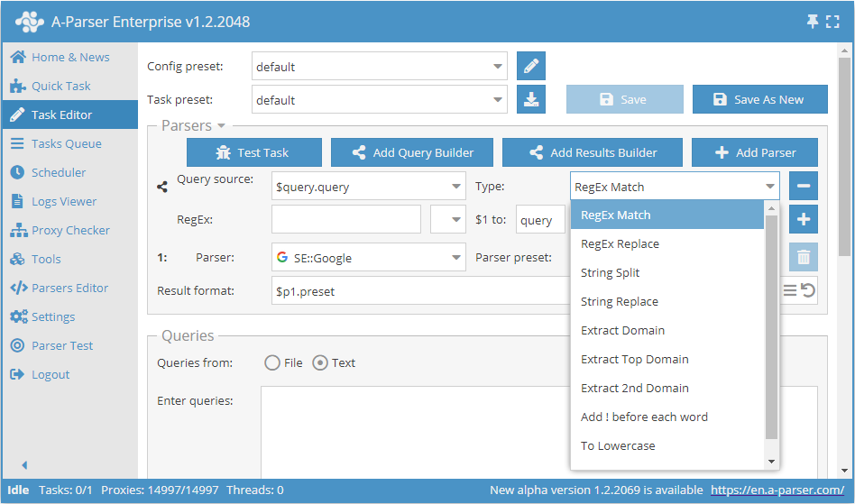This screenshot has height=504, width=855.
Task: Click the minus remove query builder button
Action: pos(803,187)
